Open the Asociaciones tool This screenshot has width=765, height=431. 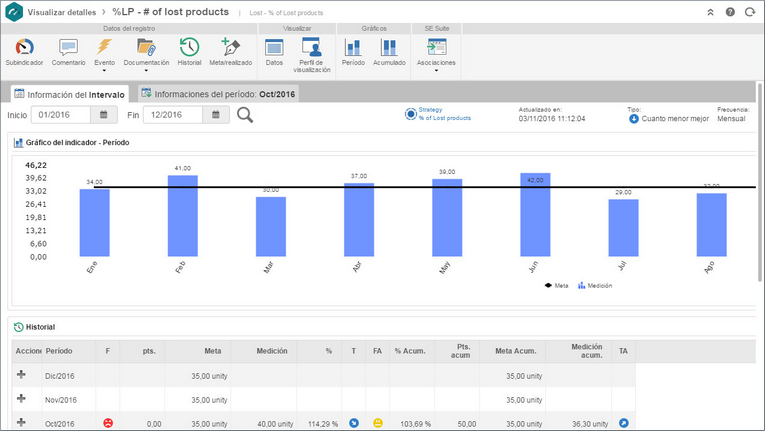[x=436, y=52]
